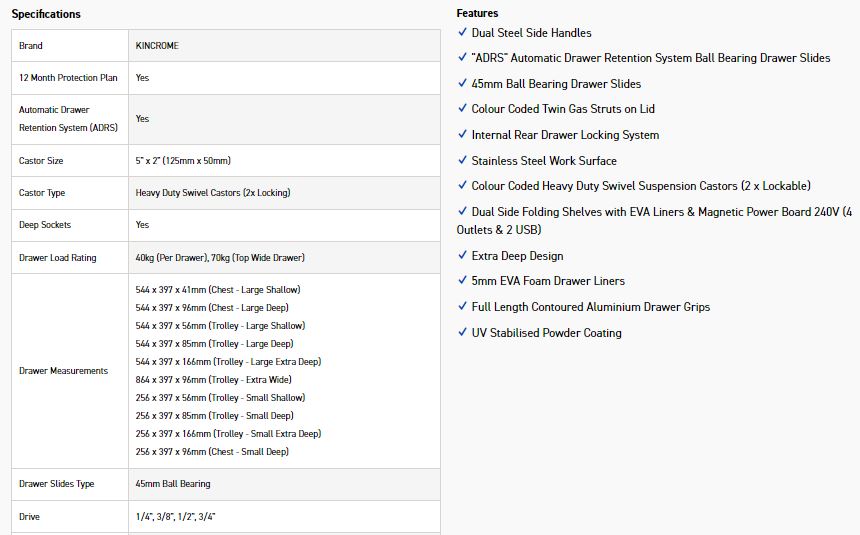Viewport: 860px width, 535px height.
Task: Select the checkmark beside Extra Deep Design
Action: click(x=462, y=256)
